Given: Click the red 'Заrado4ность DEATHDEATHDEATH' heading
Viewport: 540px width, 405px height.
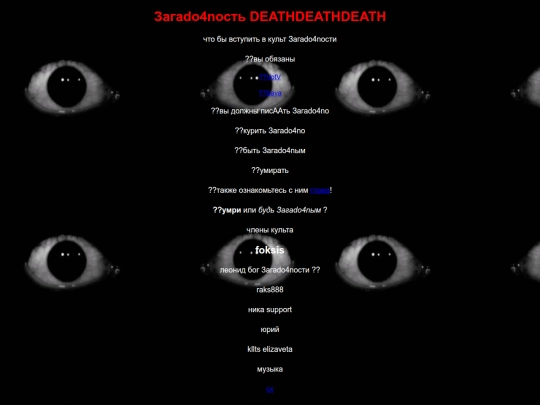Looking at the screenshot, I should tap(270, 17).
